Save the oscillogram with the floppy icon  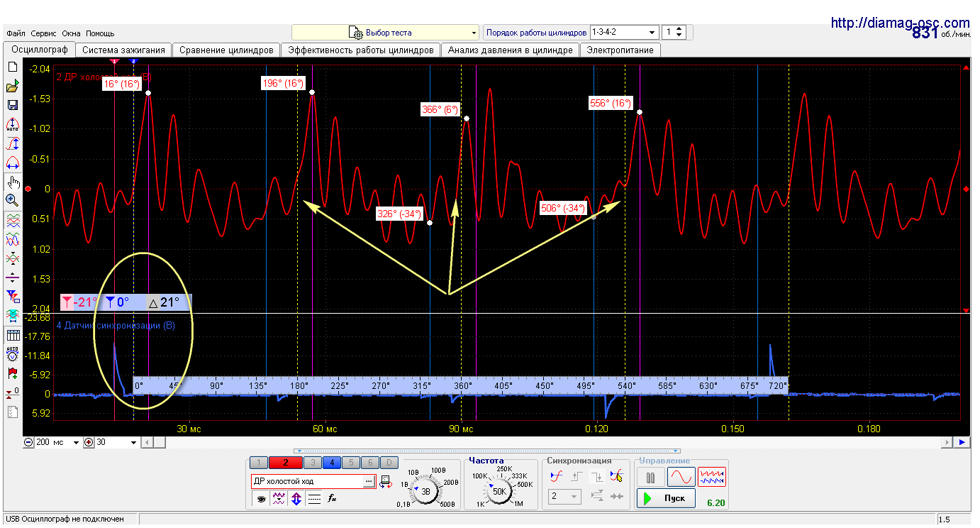(x=12, y=105)
